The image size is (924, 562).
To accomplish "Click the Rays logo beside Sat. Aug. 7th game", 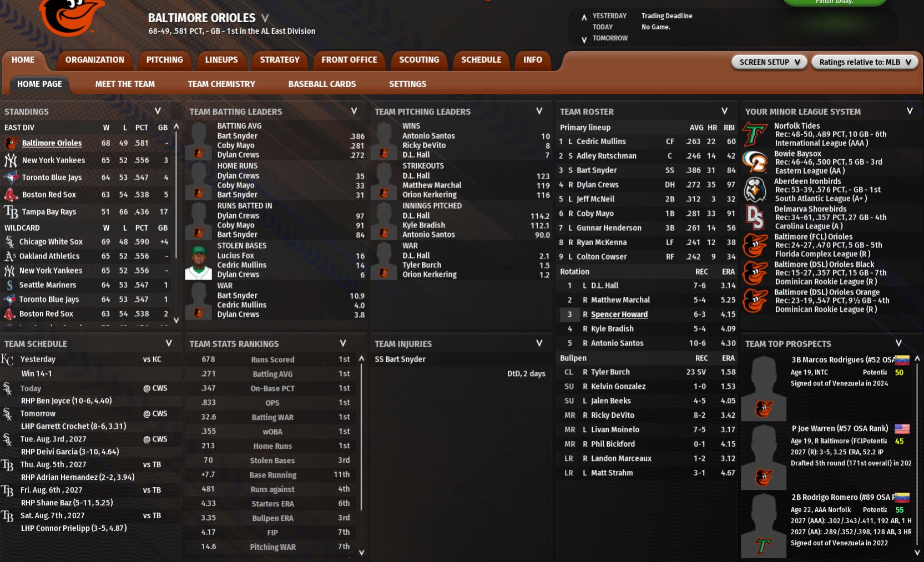I will tap(7, 516).
